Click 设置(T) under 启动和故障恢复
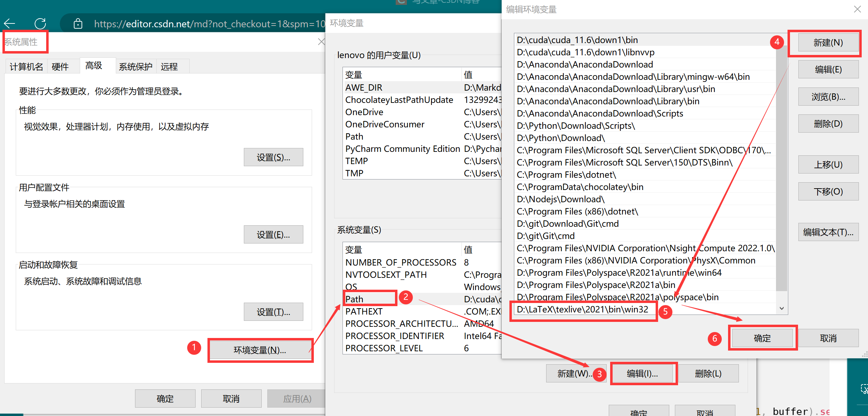 tap(274, 311)
